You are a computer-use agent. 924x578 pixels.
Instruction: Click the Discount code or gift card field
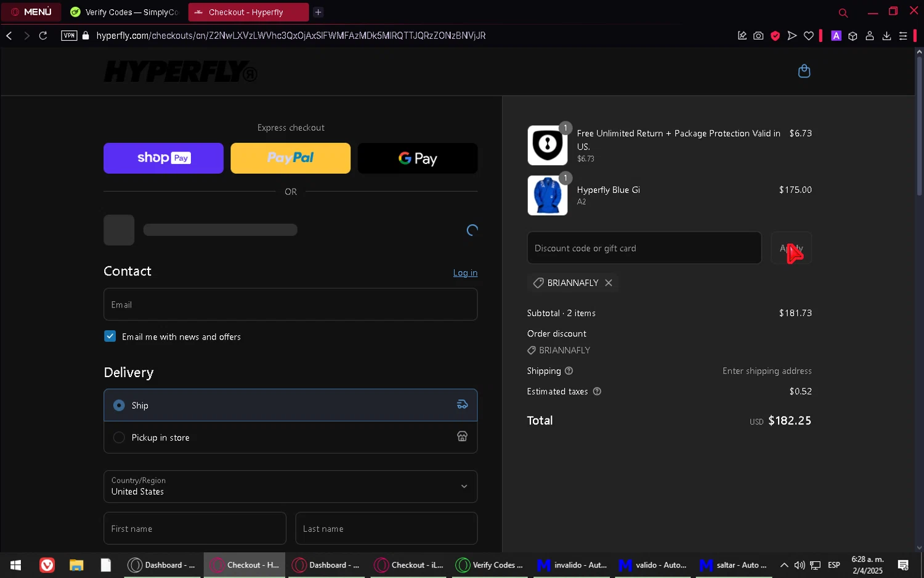point(644,248)
